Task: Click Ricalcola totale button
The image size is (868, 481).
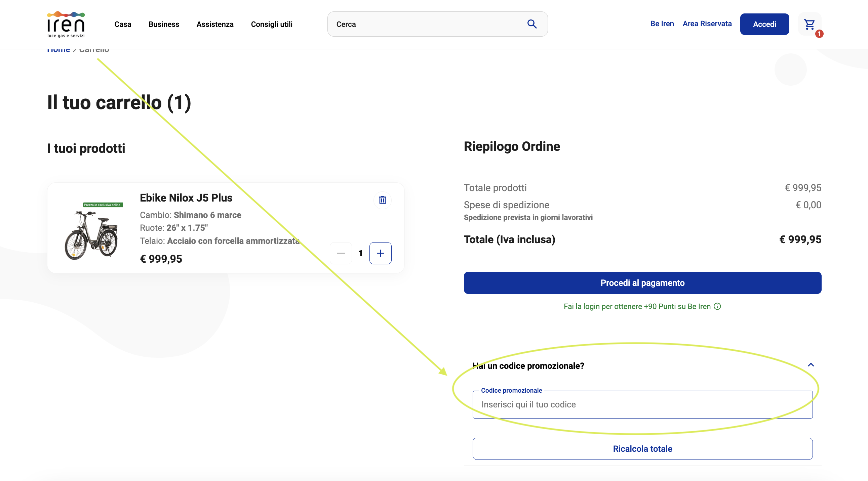Action: 642,449
